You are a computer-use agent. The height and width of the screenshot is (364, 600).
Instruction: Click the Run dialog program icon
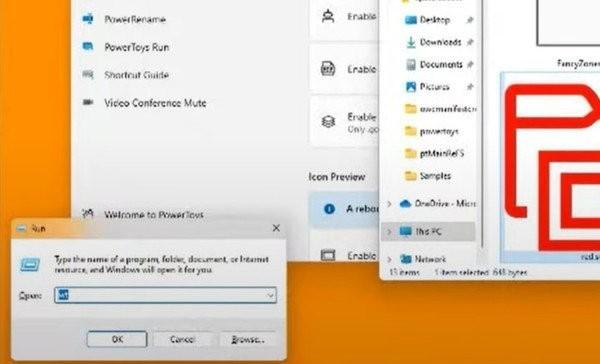click(x=30, y=264)
